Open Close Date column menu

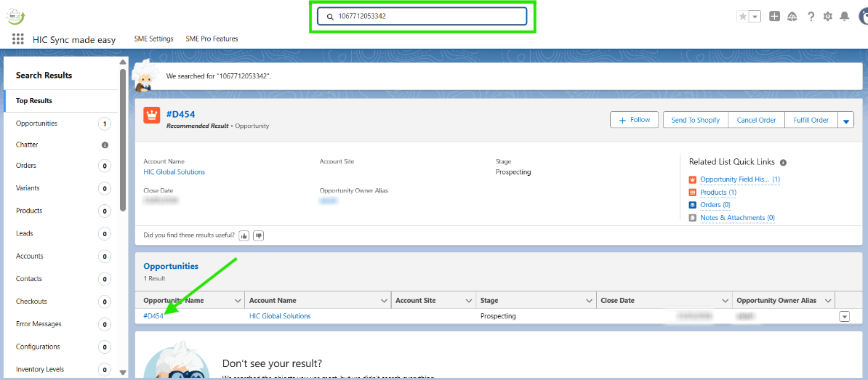pos(725,300)
